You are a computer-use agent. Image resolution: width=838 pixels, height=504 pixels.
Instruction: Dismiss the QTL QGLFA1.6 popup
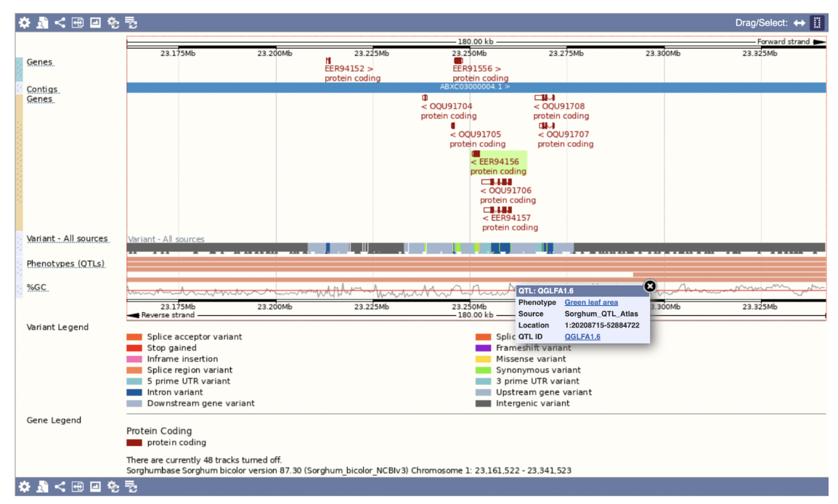click(649, 286)
